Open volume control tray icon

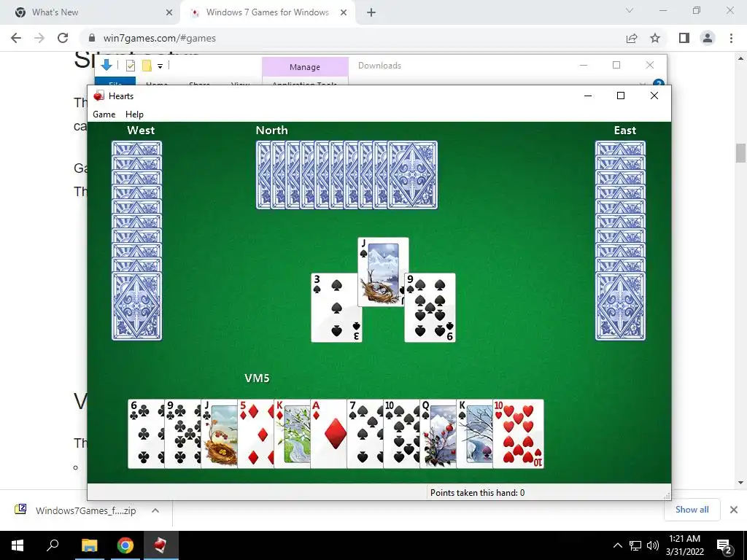click(x=652, y=545)
